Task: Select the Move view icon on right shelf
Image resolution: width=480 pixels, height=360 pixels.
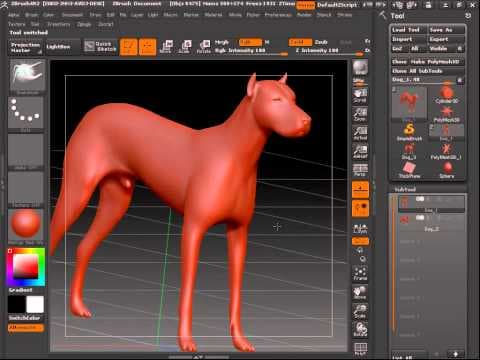Action: (360, 292)
